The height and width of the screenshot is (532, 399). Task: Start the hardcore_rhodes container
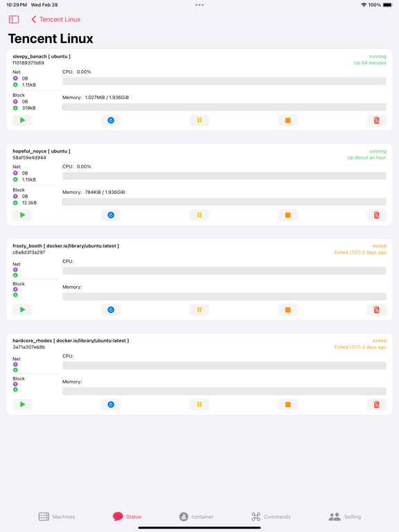pos(22,404)
